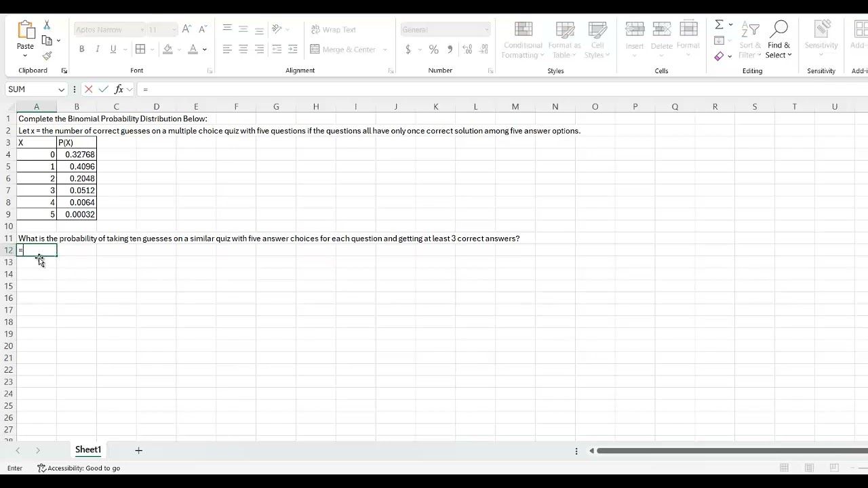
Task: Click the Increase Font Size icon
Action: pyautogui.click(x=186, y=29)
